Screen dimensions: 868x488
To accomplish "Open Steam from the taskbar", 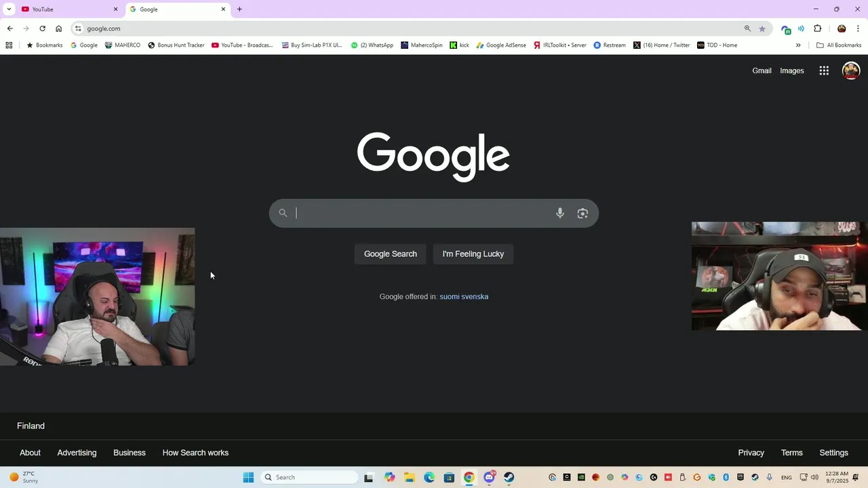I will (509, 477).
